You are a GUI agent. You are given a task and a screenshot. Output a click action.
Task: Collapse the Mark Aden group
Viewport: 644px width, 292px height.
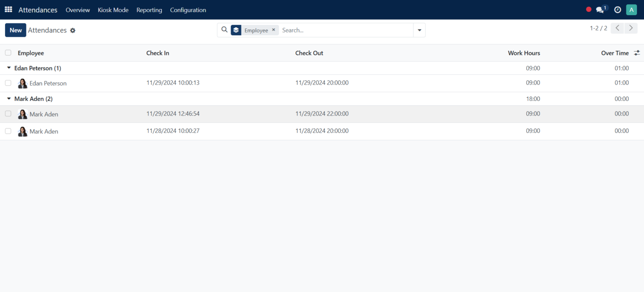(x=8, y=98)
